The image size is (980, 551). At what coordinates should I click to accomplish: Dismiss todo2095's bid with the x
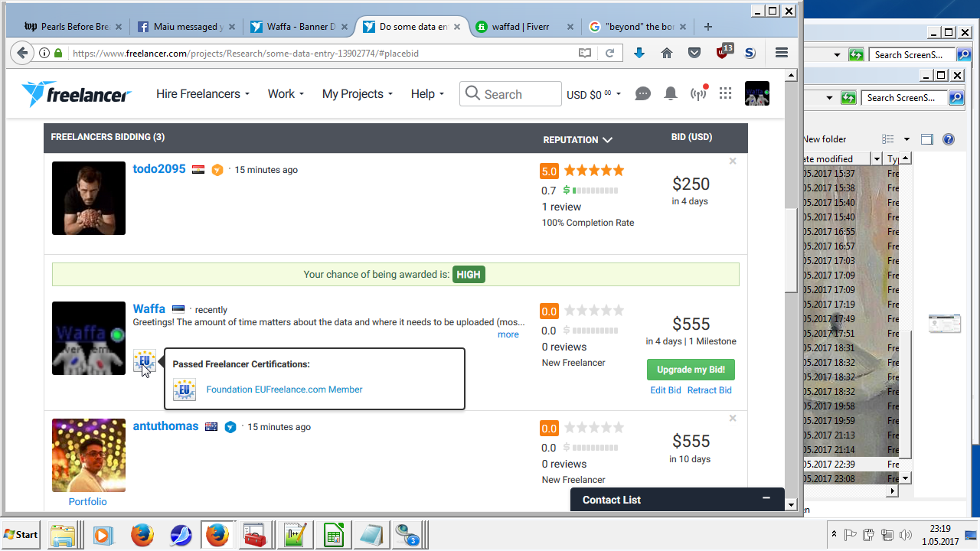point(733,161)
